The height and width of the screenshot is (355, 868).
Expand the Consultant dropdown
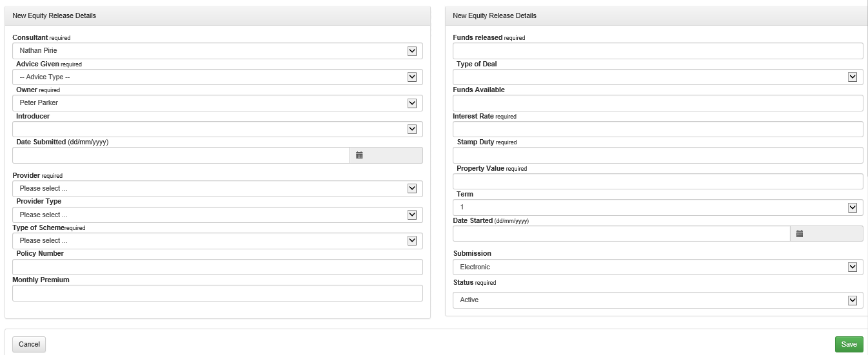point(217,51)
